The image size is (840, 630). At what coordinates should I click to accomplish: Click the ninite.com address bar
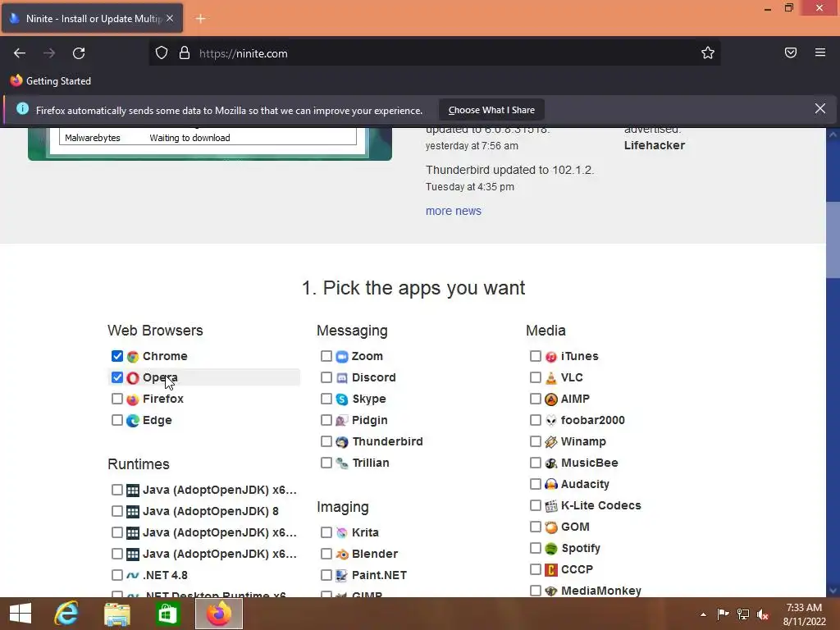pyautogui.click(x=434, y=53)
